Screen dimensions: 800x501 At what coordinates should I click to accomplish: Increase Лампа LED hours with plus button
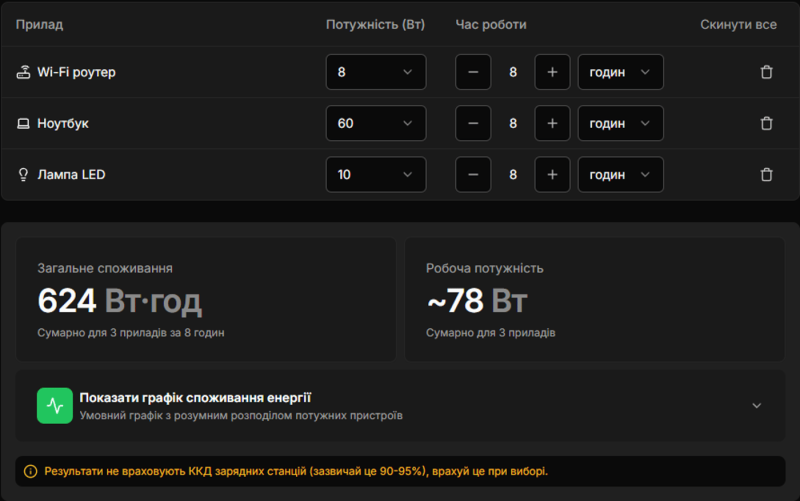tap(552, 174)
